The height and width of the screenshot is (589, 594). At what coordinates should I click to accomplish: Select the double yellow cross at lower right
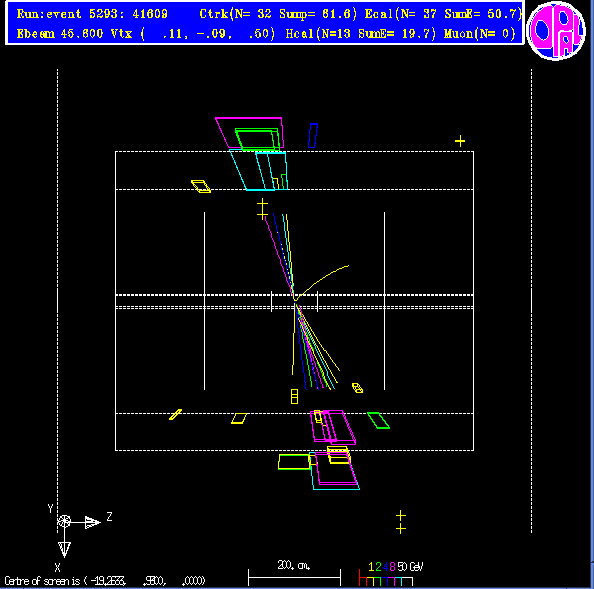click(401, 522)
